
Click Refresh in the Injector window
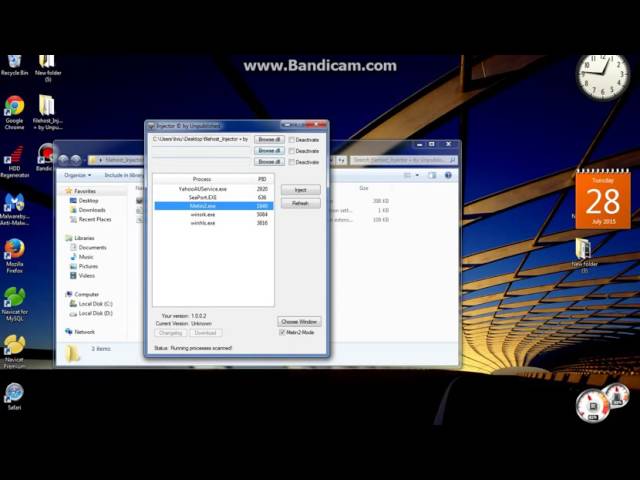pos(301,203)
